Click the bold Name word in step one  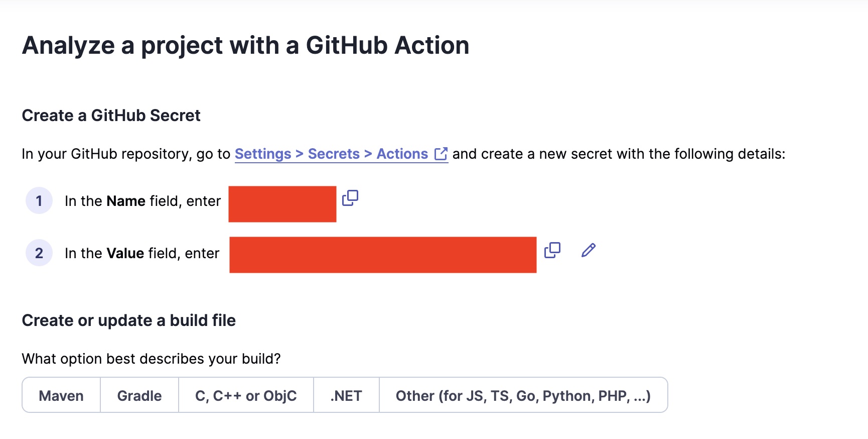point(126,201)
